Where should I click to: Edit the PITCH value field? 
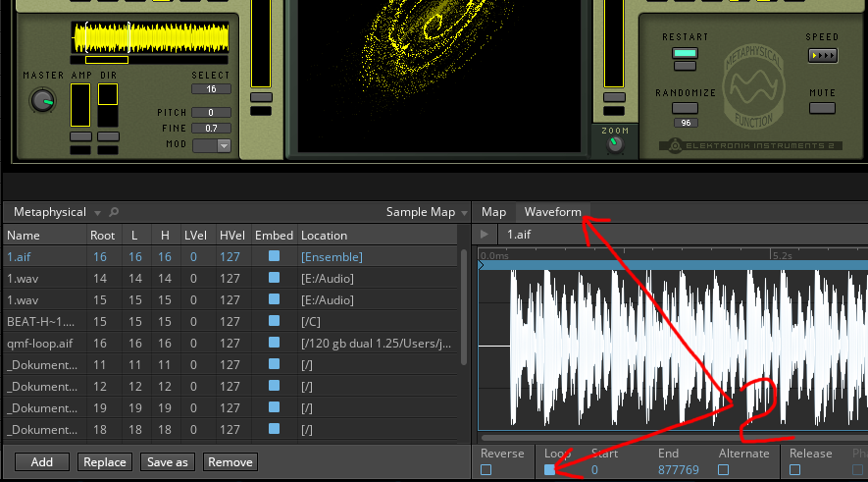coord(211,113)
